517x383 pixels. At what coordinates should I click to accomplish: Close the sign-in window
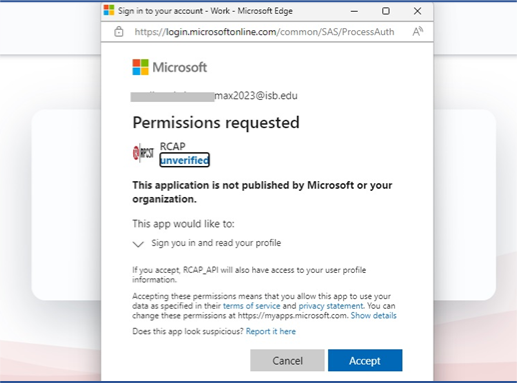click(x=417, y=11)
